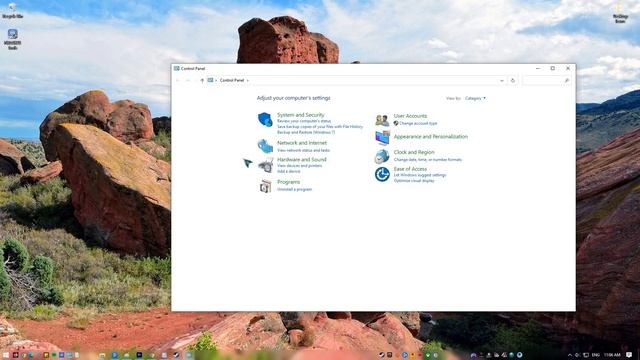The height and width of the screenshot is (360, 640).
Task: Click Review your computer's status
Action: point(304,121)
